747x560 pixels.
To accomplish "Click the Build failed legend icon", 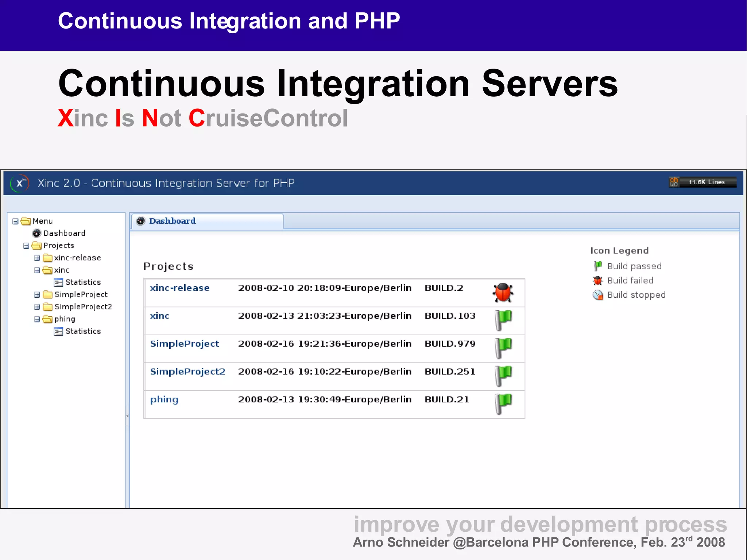I will click(597, 281).
